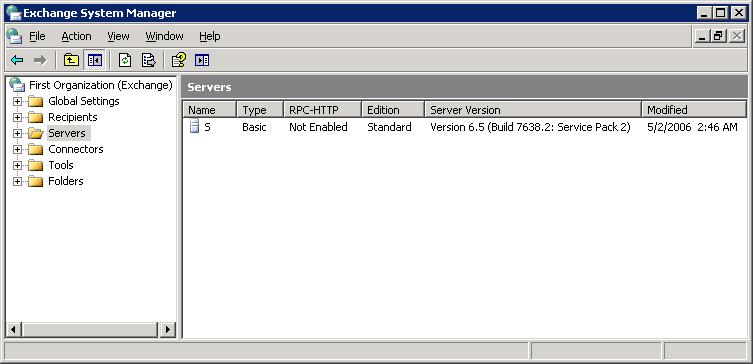Image resolution: width=753 pixels, height=364 pixels.
Task: Click the console icon left of File menu
Action: 14,36
